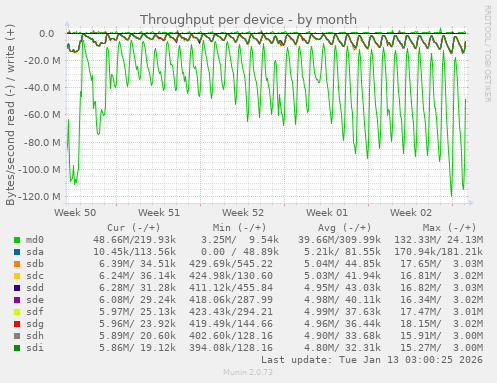This screenshot has width=497, height=383.
Task: Click the '-100.0 M' y-axis label
Action: pos(39,169)
